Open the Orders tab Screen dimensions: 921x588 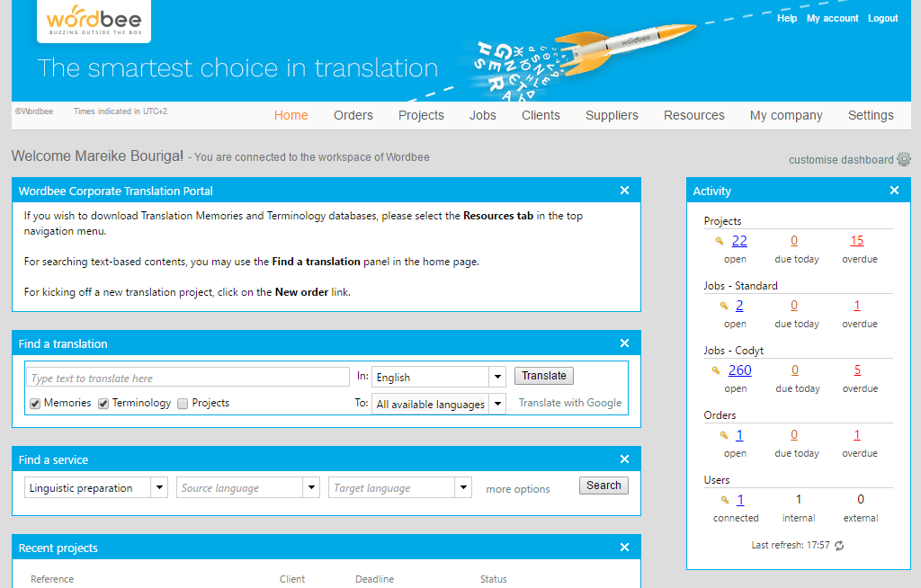353,115
